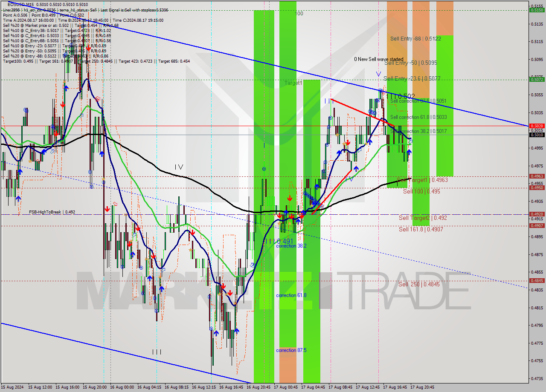The height and width of the screenshot is (392, 546).
Task: Click the 0.4815 price scale value
Action: (536, 307)
